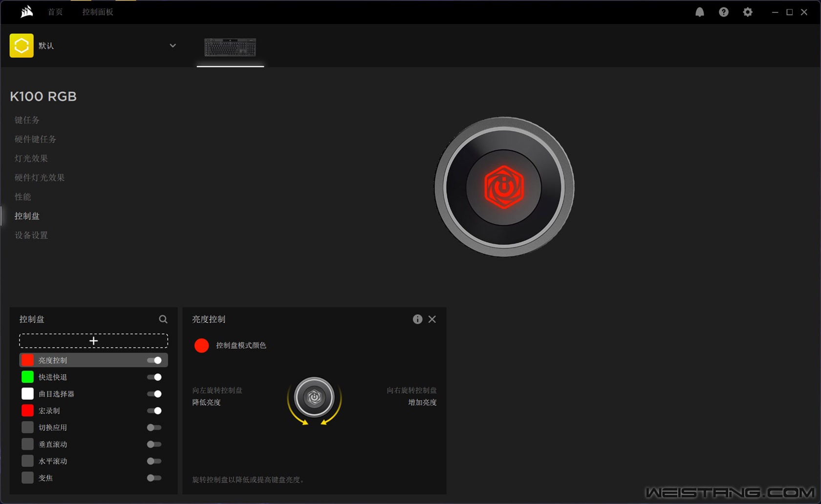Open the 首页 tab

(55, 12)
